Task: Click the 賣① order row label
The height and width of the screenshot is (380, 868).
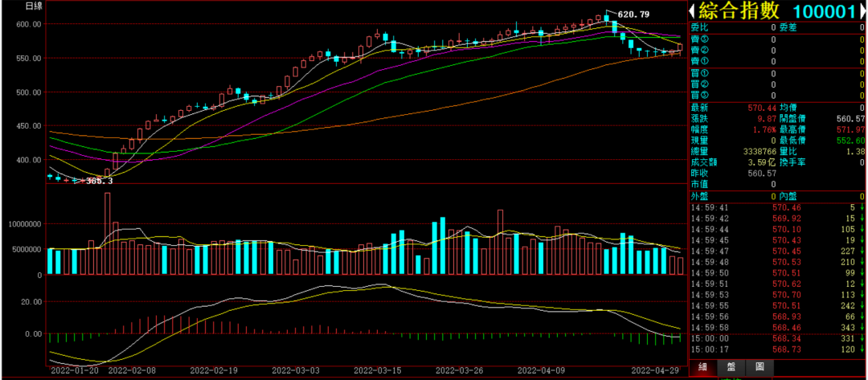Action: (x=698, y=61)
